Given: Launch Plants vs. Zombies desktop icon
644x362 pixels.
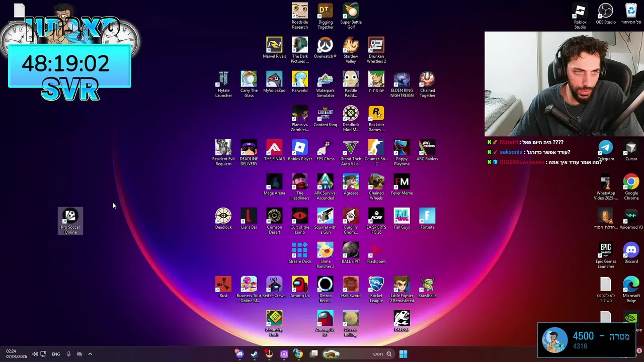Looking at the screenshot, I should coord(300,119).
